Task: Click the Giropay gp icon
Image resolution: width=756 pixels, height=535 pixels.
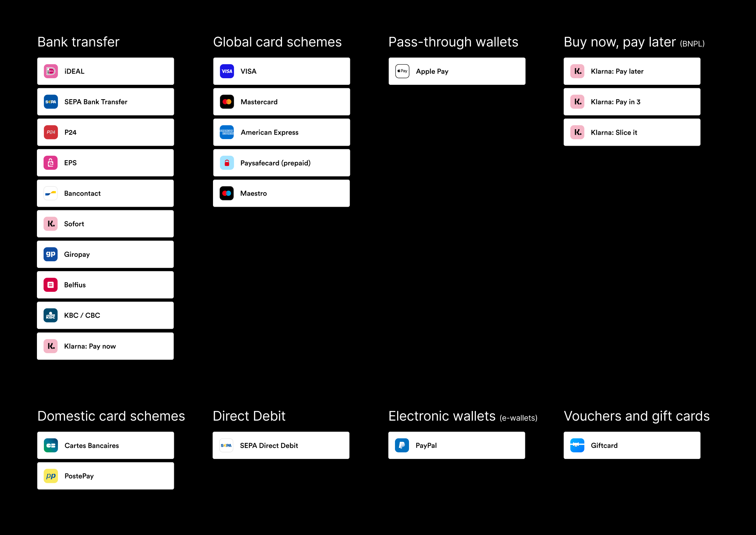Action: [51, 254]
